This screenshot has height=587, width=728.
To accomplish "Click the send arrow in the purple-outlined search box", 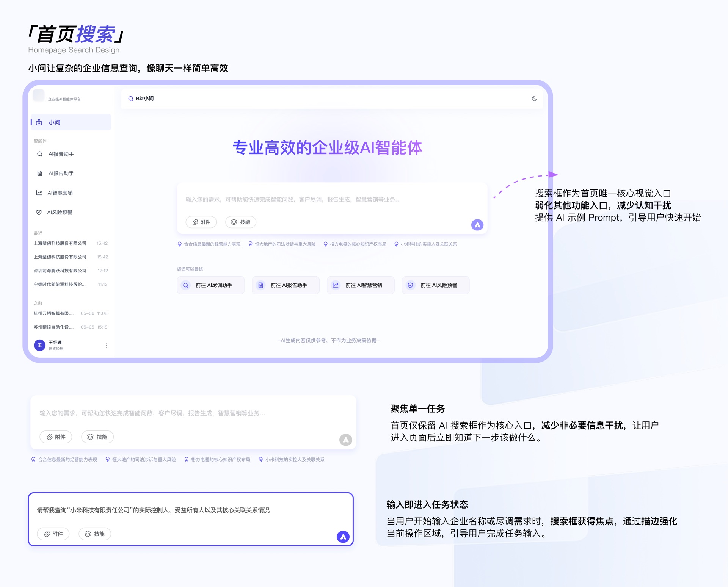I will coord(343,537).
